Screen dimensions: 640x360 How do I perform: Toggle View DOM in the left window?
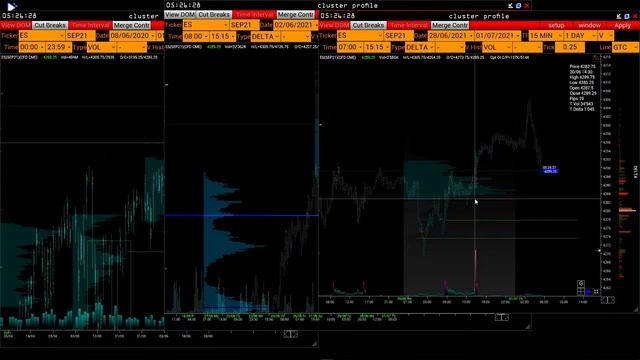click(x=16, y=25)
